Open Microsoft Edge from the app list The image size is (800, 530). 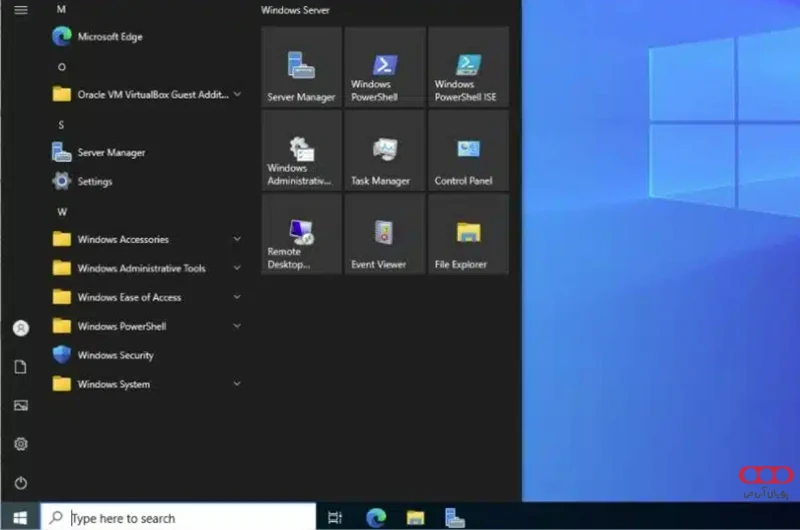pos(110,37)
